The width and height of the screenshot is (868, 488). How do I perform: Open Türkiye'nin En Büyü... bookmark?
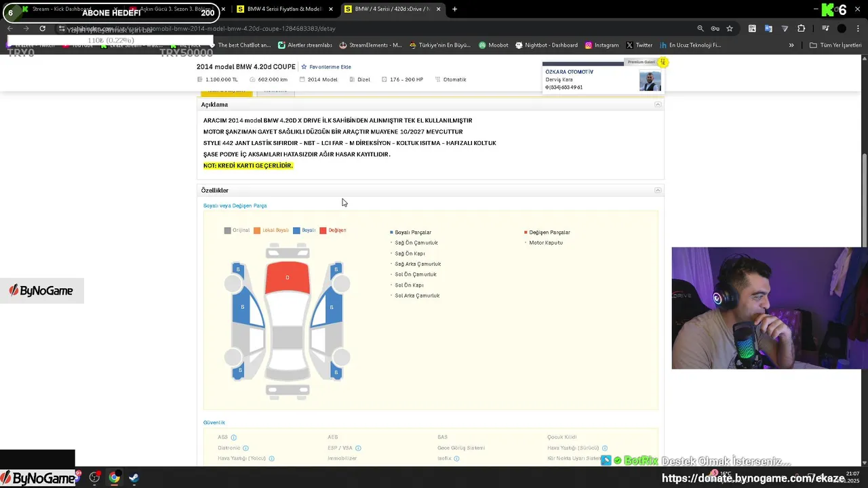[x=439, y=45]
